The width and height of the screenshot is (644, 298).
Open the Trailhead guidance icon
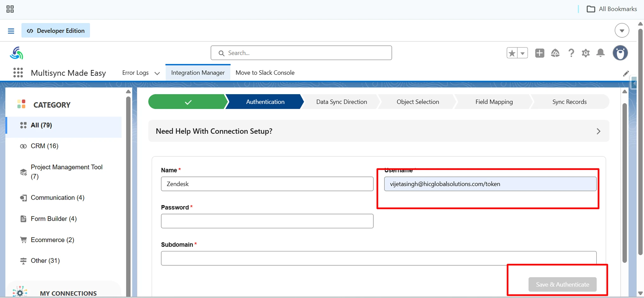[x=555, y=53]
